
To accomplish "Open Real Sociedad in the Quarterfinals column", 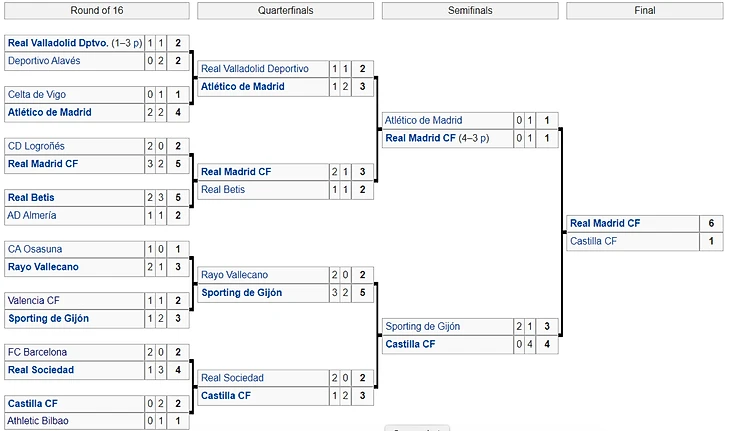I will [232, 378].
